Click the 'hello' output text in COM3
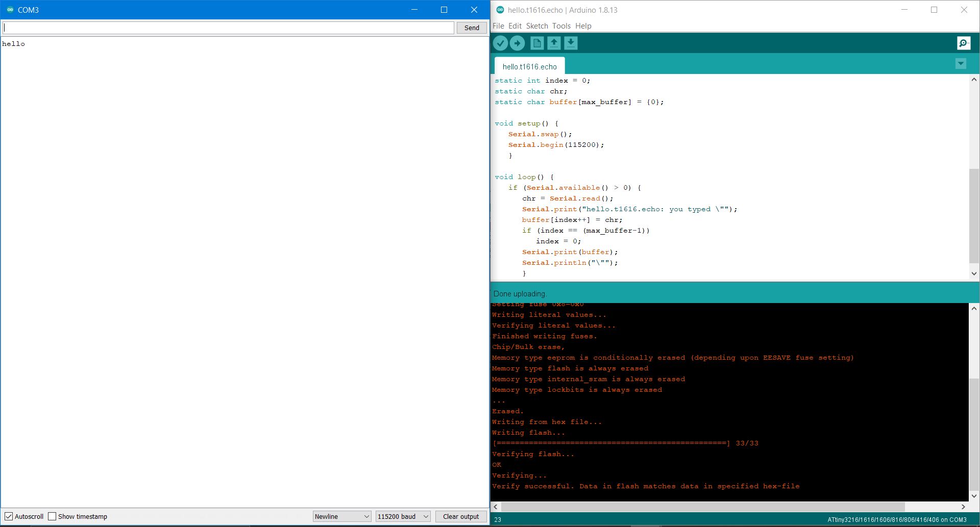Screen dimensions: 980x527 [13, 44]
